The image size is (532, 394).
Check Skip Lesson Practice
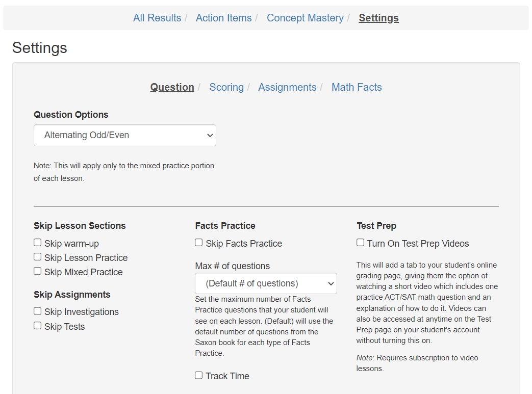tap(37, 257)
